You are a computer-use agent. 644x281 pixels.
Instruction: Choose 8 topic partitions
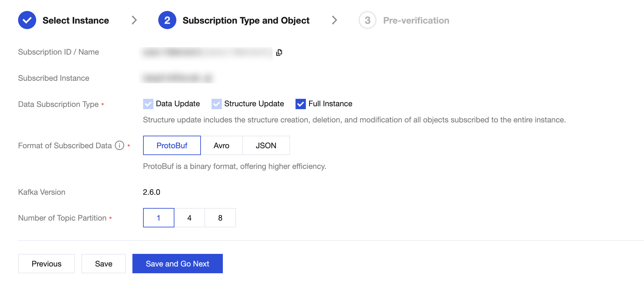click(220, 218)
